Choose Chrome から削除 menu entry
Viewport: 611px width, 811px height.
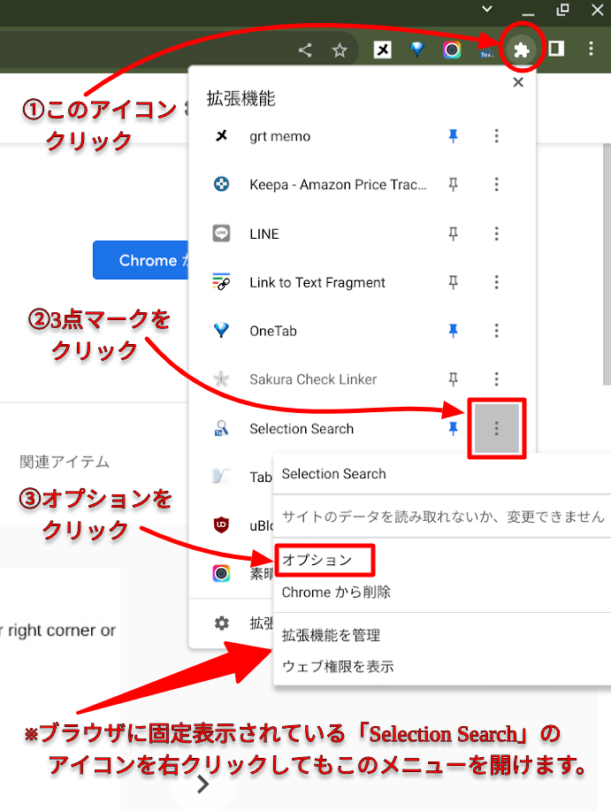[336, 592]
